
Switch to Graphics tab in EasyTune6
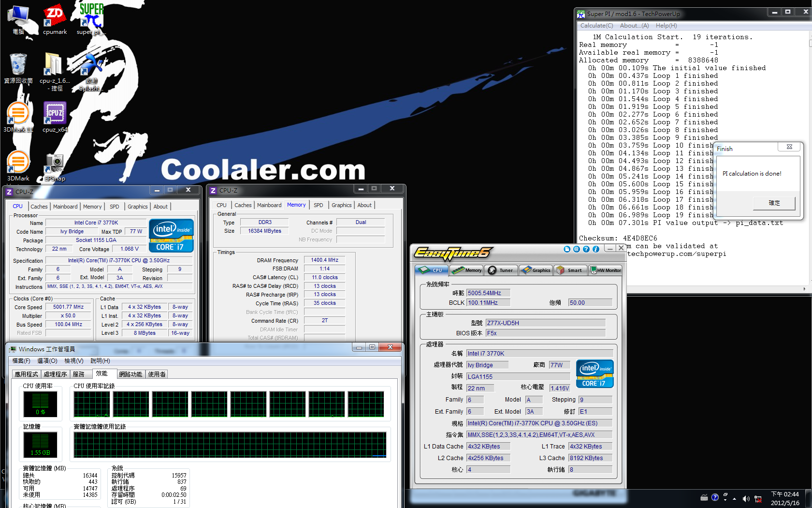click(x=536, y=270)
